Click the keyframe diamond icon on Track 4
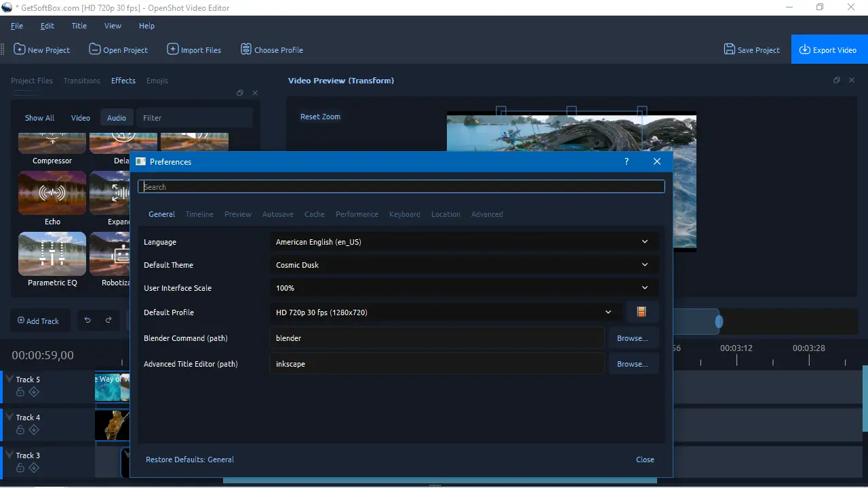 [x=34, y=430]
